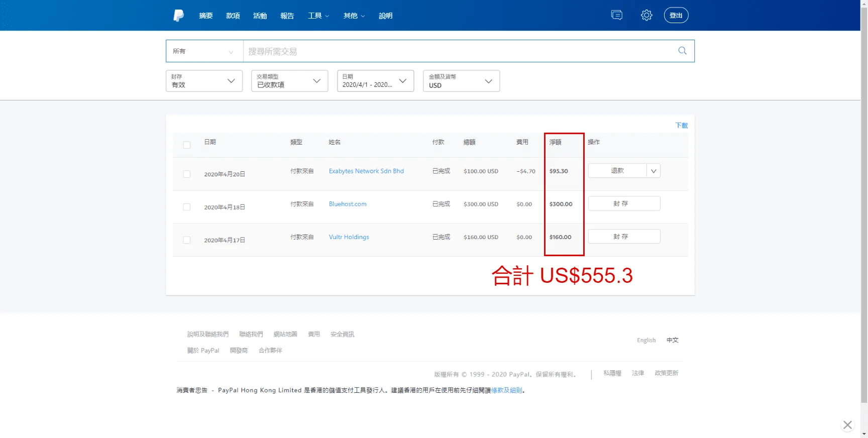
Task: Click the -$4.70 fee cell
Action: point(526,171)
